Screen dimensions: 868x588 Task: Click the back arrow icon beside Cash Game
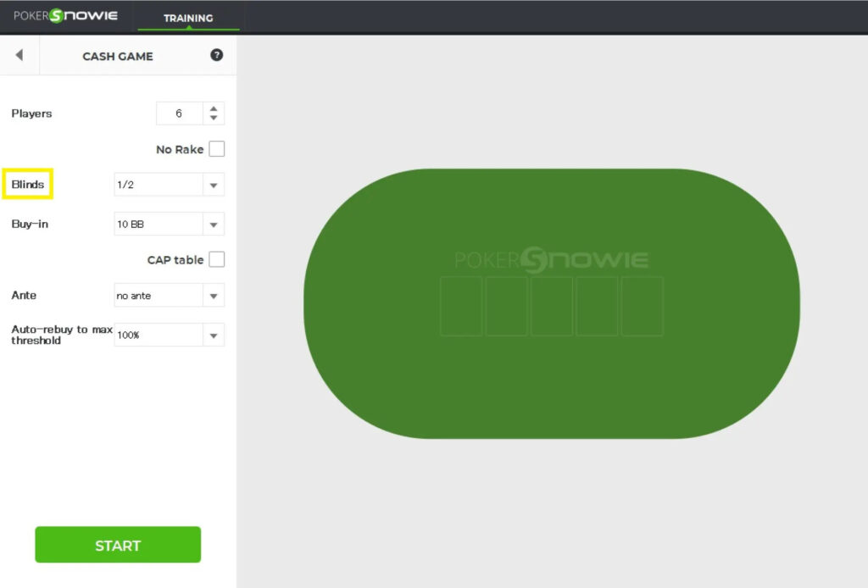tap(19, 55)
